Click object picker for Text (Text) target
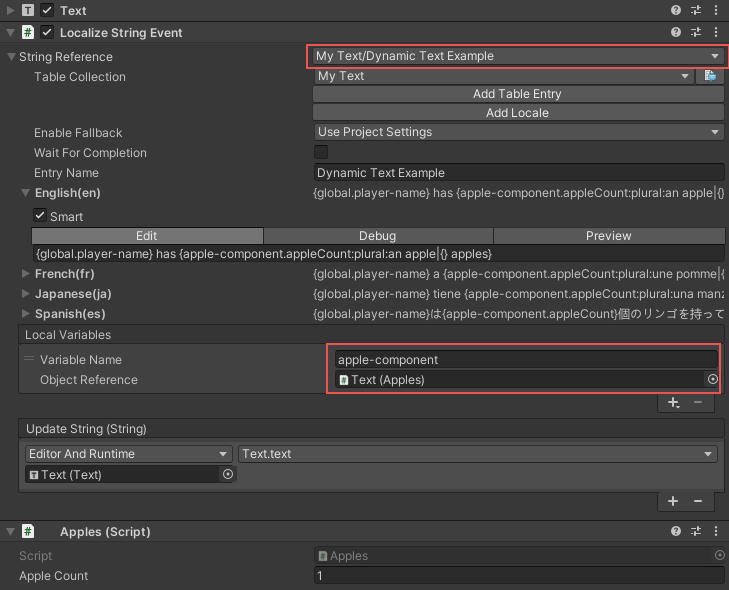The width and height of the screenshot is (729, 590). (x=228, y=475)
